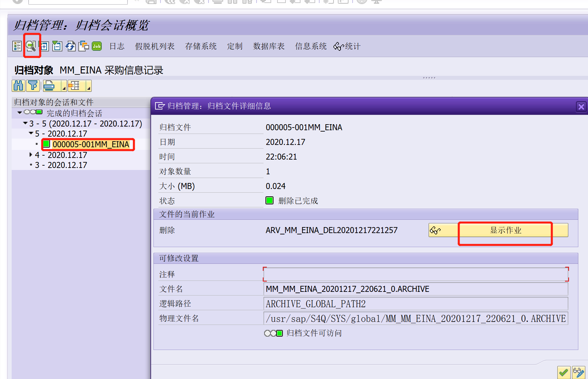
Task: Click the funnel filter icon
Action: (x=33, y=86)
